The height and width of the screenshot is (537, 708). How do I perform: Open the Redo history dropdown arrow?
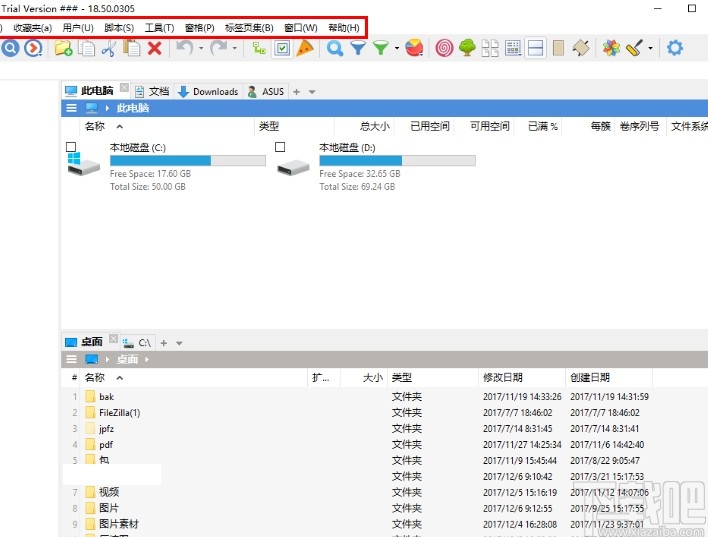235,48
